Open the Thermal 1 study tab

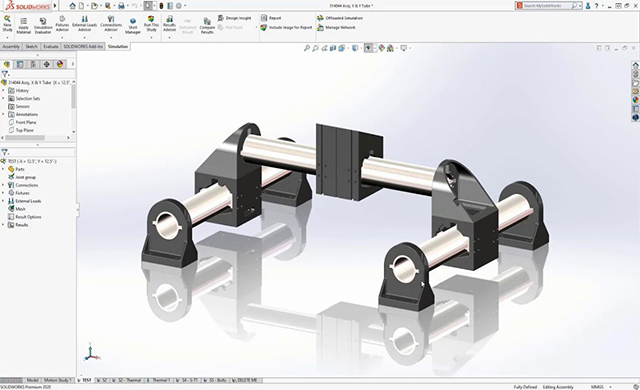tap(159, 380)
